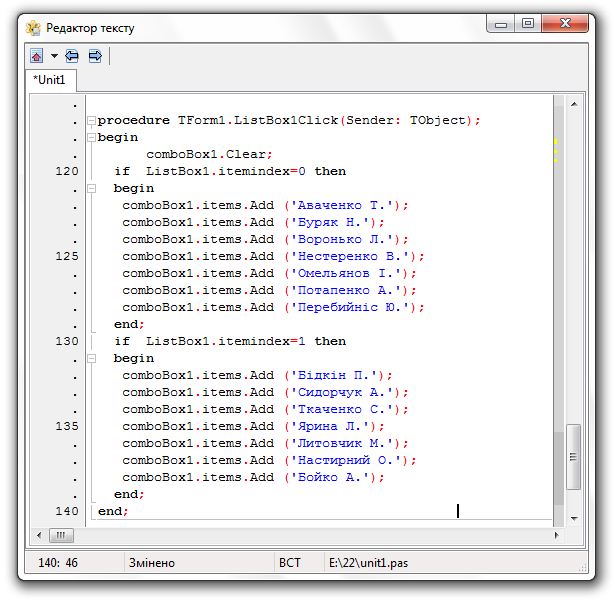Click the line number 135 in gutter
616x602 pixels.
pyautogui.click(x=67, y=426)
